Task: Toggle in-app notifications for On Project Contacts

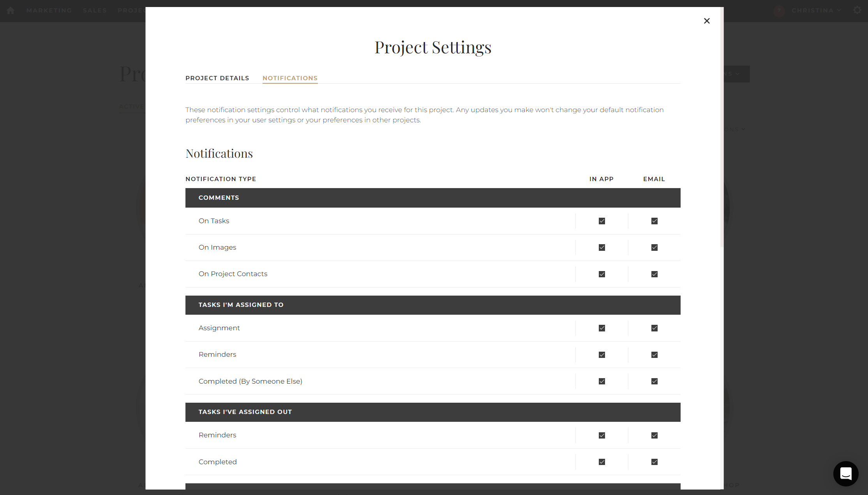Action: click(x=602, y=274)
